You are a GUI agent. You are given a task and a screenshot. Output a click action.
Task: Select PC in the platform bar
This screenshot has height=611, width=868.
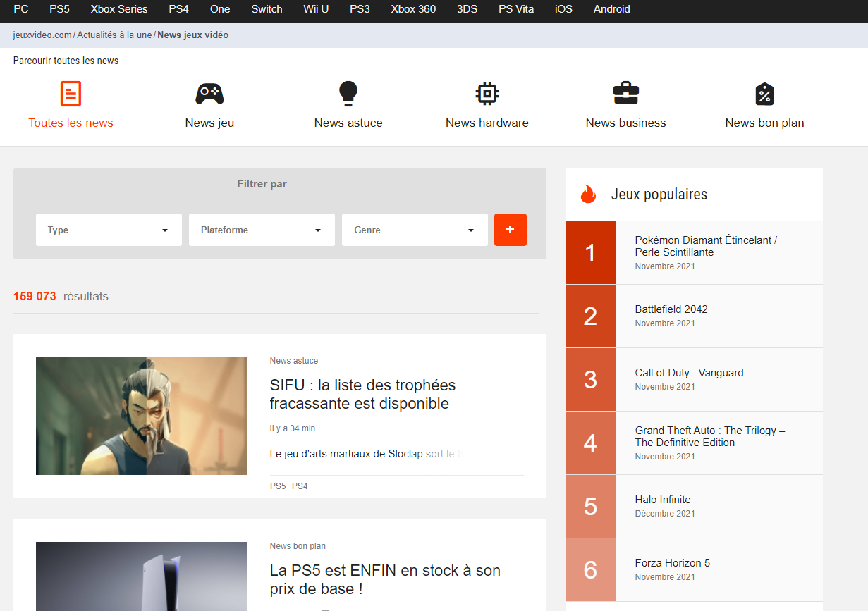point(21,9)
